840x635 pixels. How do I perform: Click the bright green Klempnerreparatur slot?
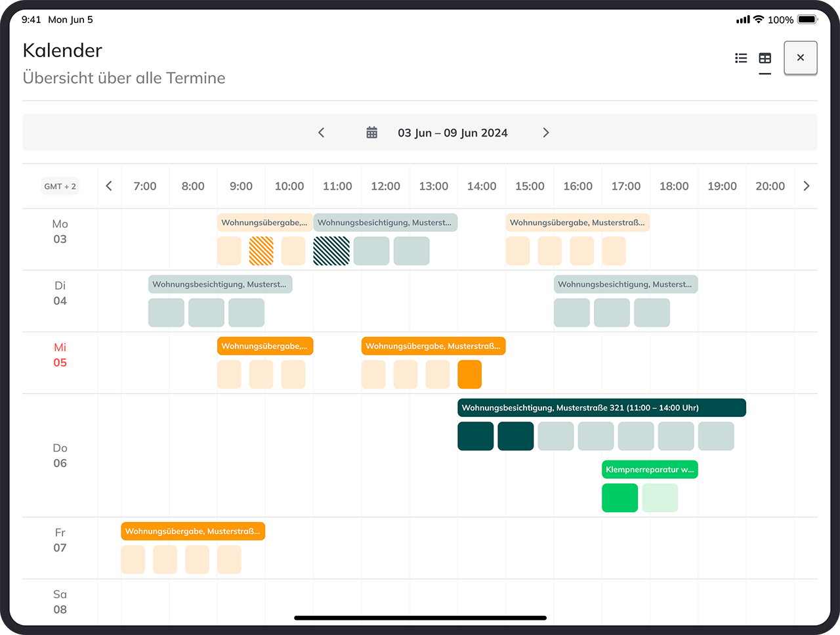(619, 498)
